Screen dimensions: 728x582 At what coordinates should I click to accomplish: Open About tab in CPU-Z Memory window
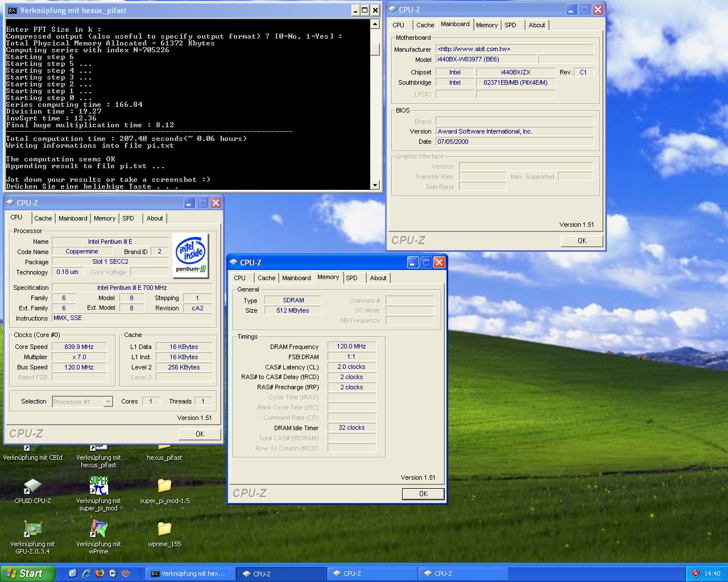[x=378, y=278]
